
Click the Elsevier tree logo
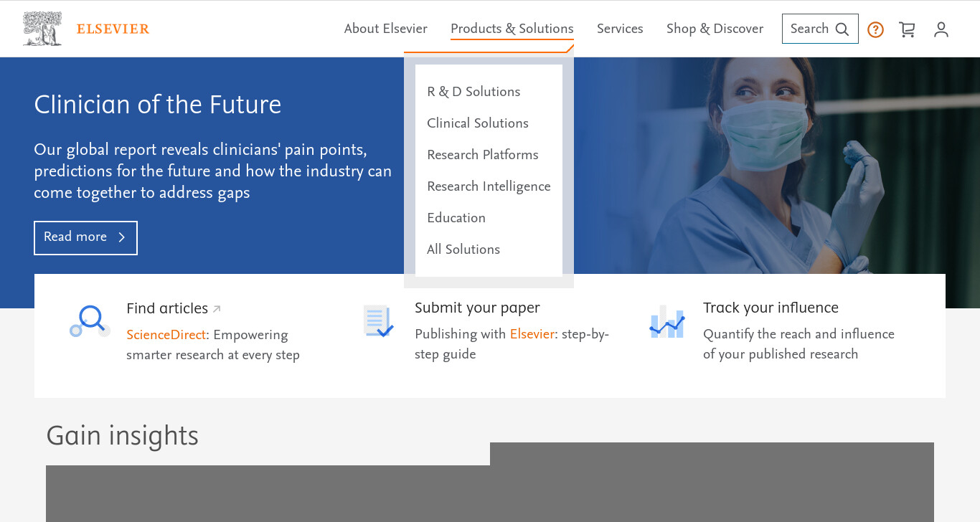42,29
